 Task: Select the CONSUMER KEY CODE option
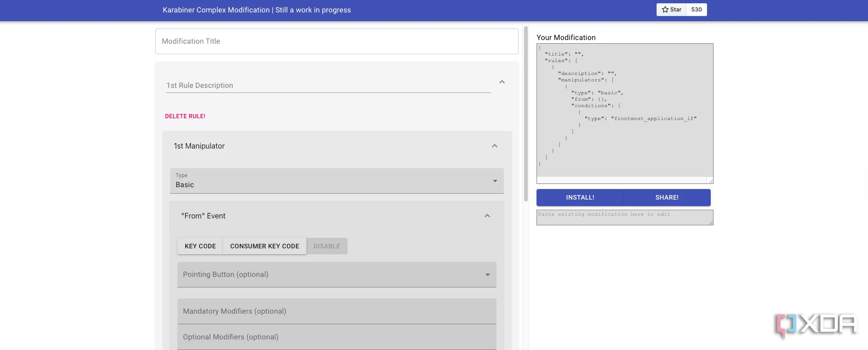click(264, 246)
